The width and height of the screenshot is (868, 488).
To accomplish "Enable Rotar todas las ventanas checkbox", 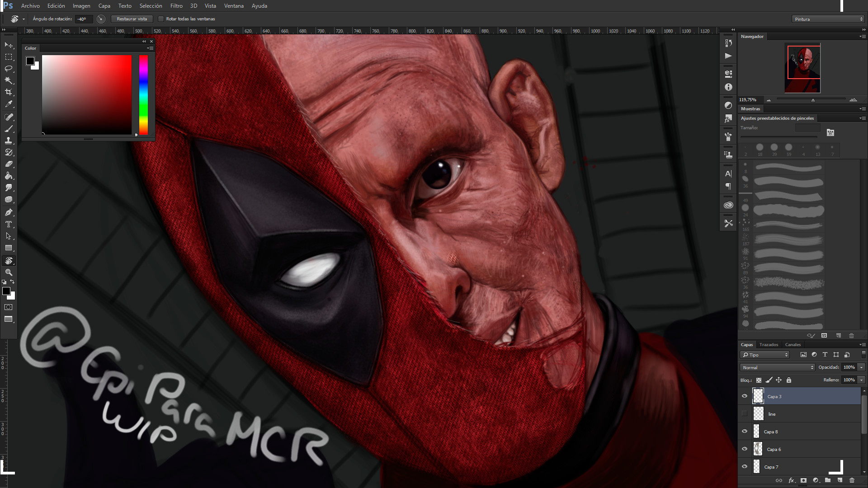I will (161, 19).
